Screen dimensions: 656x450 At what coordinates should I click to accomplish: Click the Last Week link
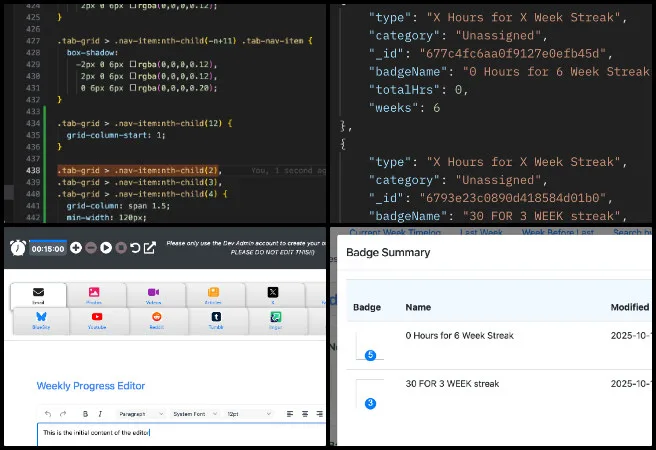[481, 232]
